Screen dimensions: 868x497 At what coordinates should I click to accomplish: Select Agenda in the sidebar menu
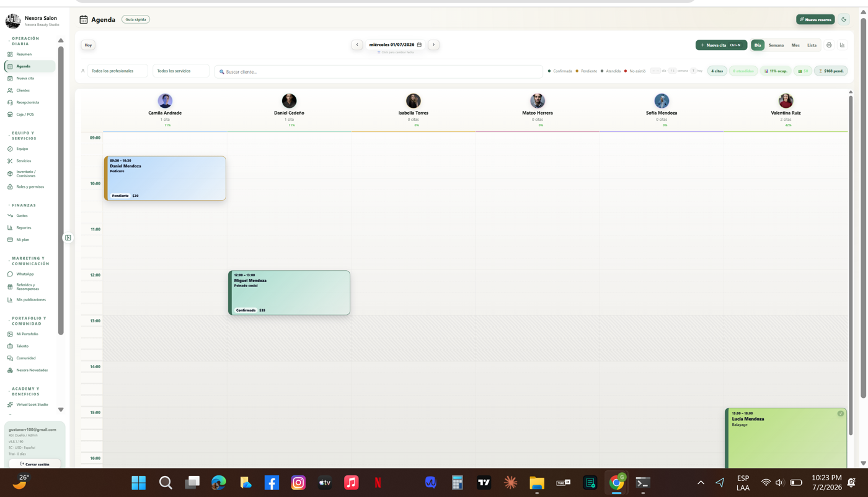click(30, 66)
